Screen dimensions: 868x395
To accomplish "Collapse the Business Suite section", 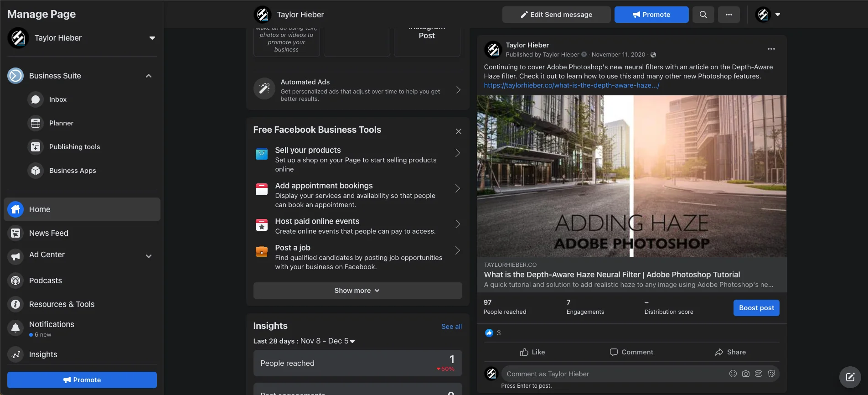I will [149, 76].
